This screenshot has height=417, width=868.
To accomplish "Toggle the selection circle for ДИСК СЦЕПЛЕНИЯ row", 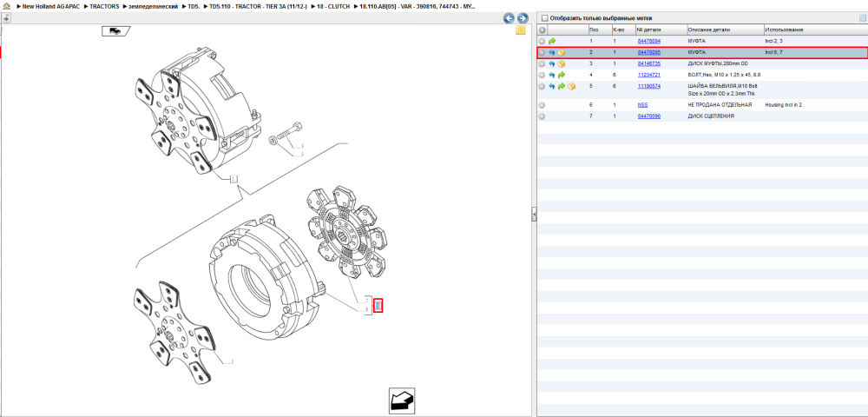I will coord(542,116).
